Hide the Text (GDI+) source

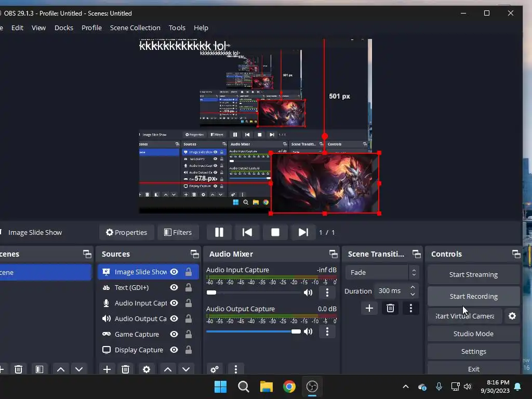point(174,287)
